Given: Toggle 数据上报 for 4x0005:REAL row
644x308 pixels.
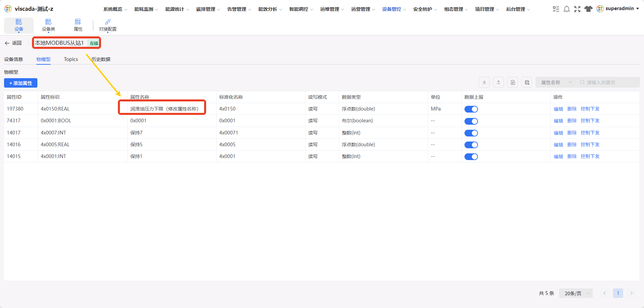Looking at the screenshot, I should coord(471,145).
